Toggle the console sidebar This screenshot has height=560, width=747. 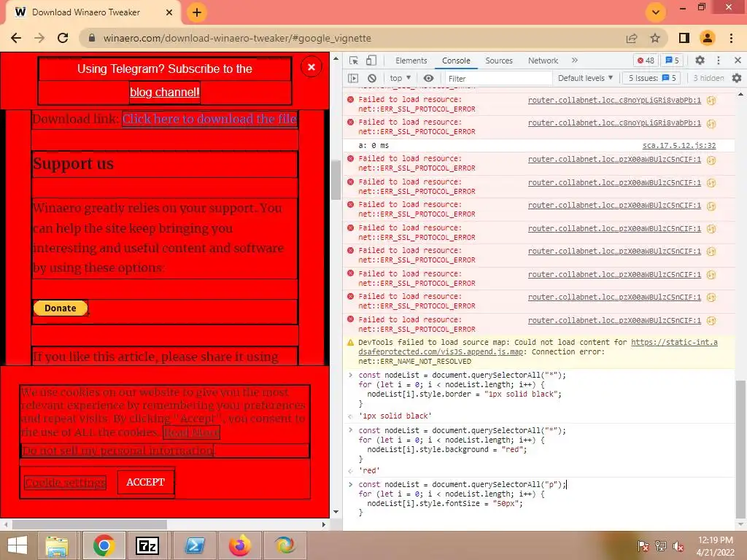click(353, 78)
